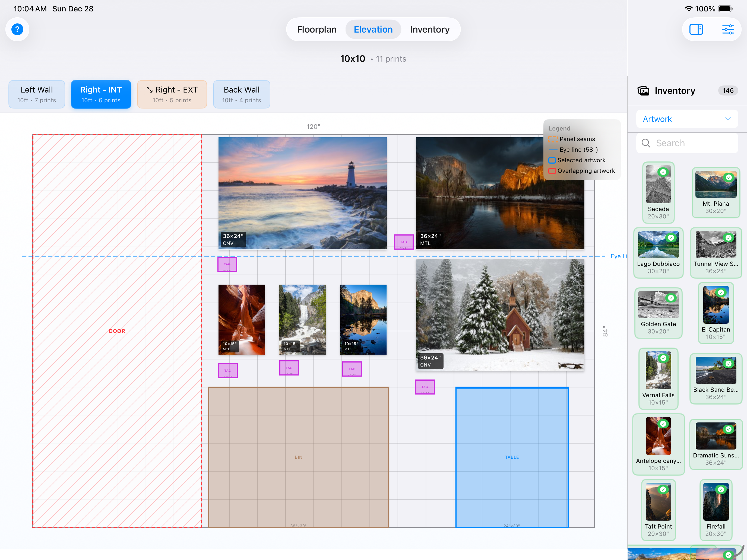This screenshot has height=560, width=747.
Task: Toggle the green checkmark on Golden Gate
Action: click(671, 298)
